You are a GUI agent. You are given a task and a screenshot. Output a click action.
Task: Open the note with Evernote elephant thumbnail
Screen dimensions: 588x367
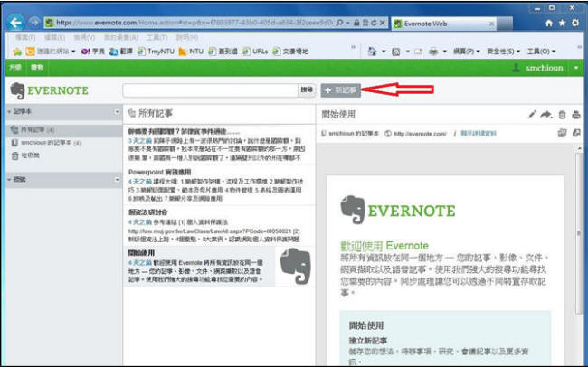click(219, 266)
